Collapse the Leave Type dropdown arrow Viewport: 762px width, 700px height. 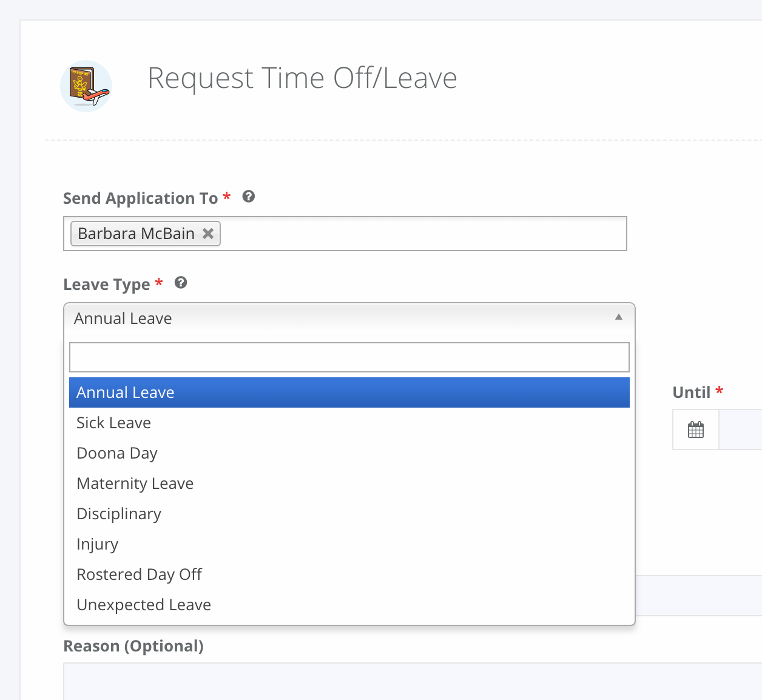[x=619, y=317]
